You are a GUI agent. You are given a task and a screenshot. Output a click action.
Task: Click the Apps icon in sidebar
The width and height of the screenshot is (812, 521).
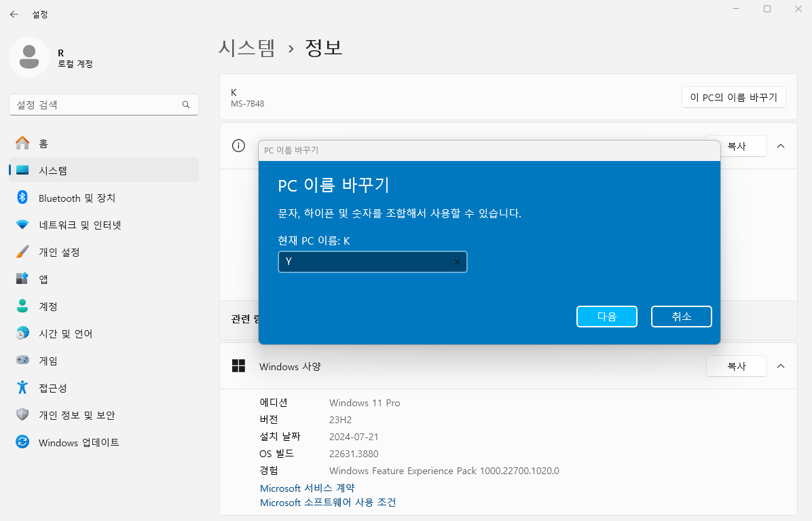coord(22,279)
